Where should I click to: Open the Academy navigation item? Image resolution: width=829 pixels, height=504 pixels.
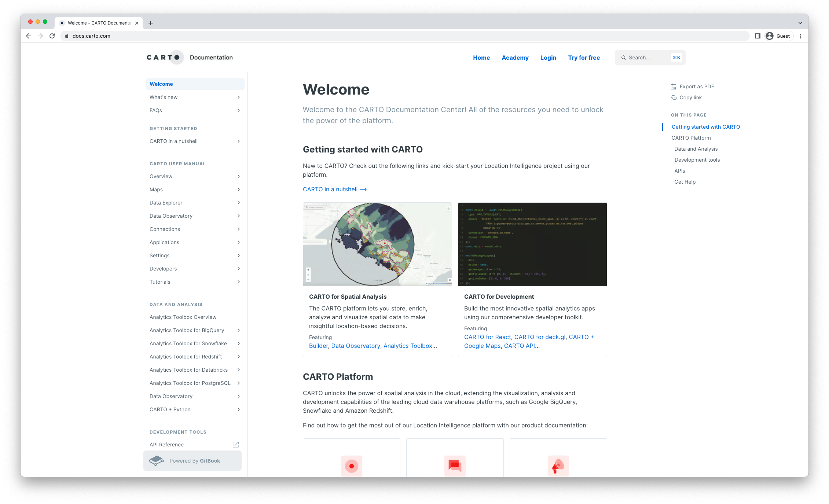pos(515,58)
